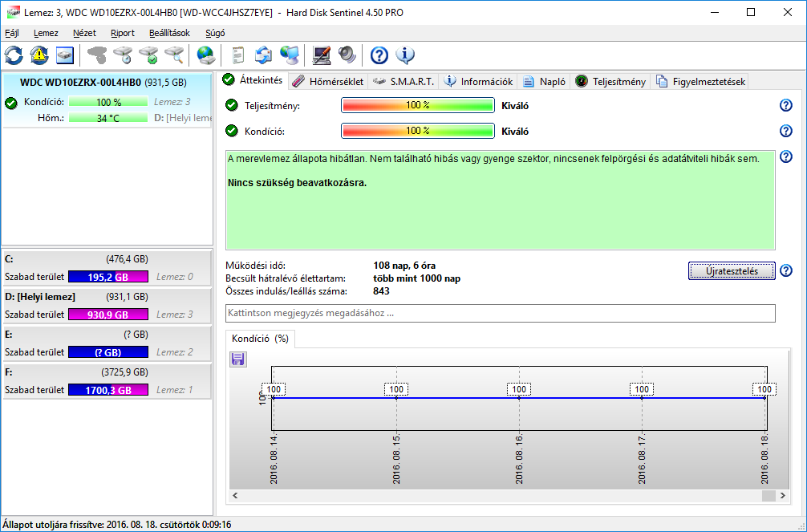Click the globe with disk toolbar icon
This screenshot has width=807, height=532.
tap(205, 55)
